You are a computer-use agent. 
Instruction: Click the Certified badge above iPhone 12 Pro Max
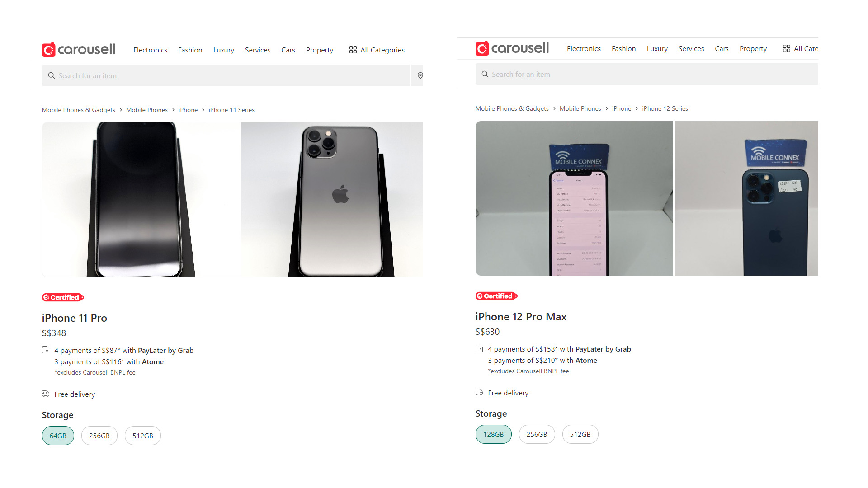496,296
